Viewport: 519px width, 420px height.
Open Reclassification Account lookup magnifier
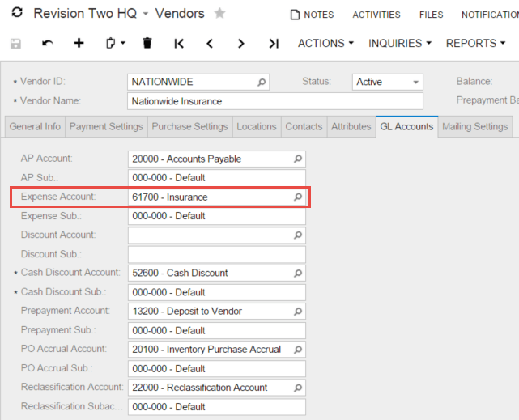(x=298, y=388)
